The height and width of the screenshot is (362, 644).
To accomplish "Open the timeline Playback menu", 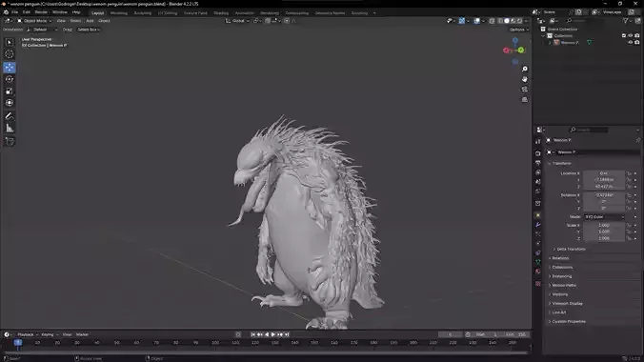I will click(27, 334).
